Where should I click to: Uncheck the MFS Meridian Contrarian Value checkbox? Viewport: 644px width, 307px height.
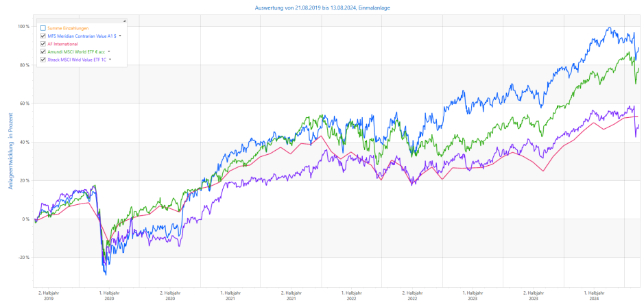click(43, 36)
